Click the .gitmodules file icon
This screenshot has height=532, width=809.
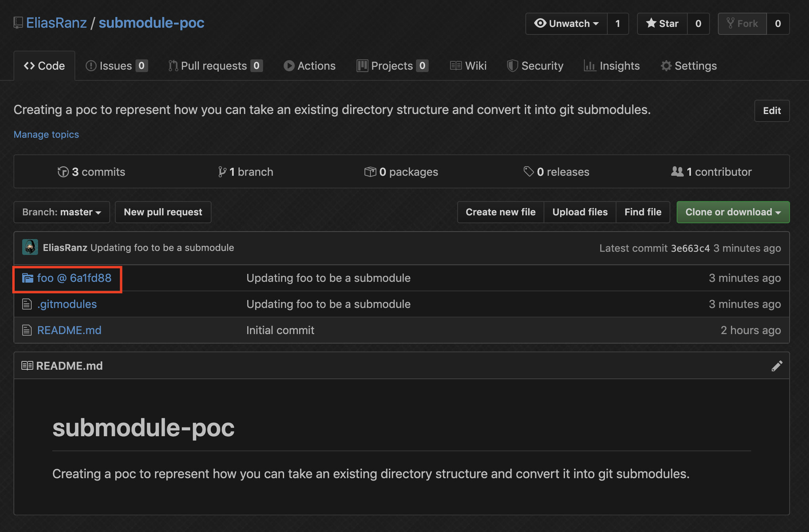(27, 304)
